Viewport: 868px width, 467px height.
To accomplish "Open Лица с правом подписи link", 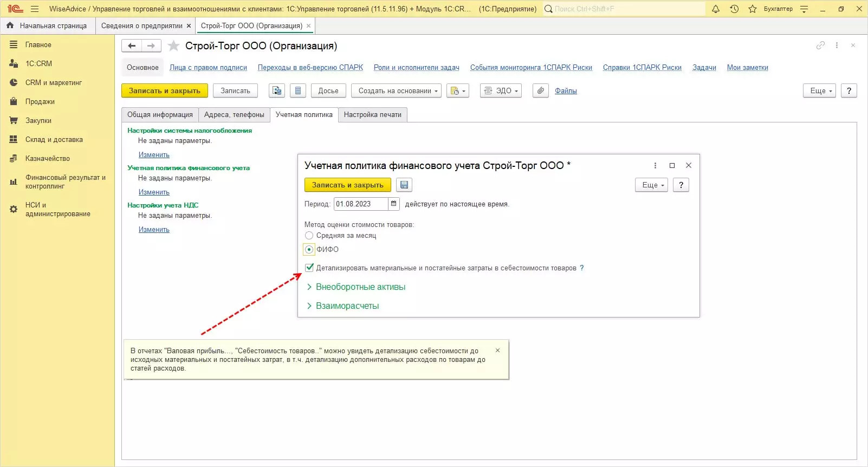I will pyautogui.click(x=208, y=68).
